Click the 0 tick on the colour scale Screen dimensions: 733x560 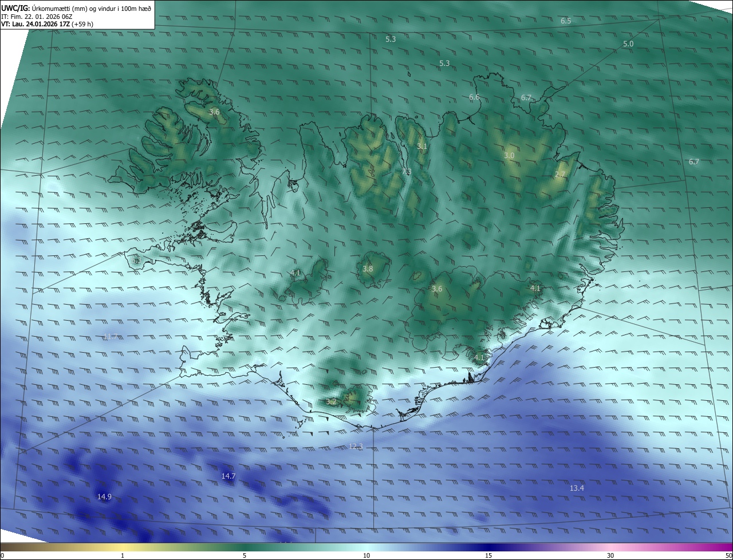2,555
